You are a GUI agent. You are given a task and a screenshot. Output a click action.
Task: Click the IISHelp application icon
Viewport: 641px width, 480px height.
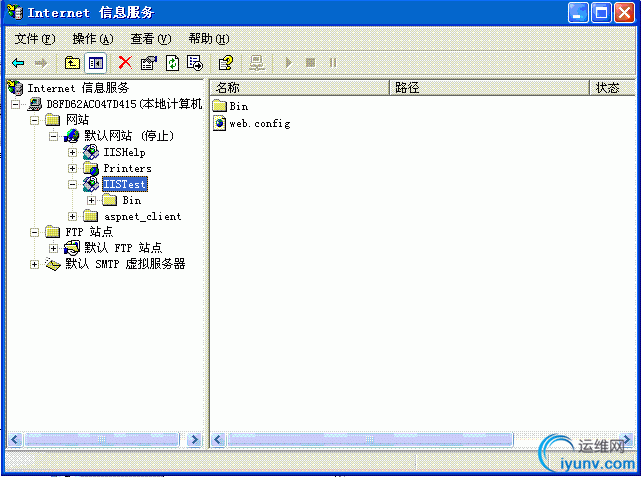tap(91, 152)
